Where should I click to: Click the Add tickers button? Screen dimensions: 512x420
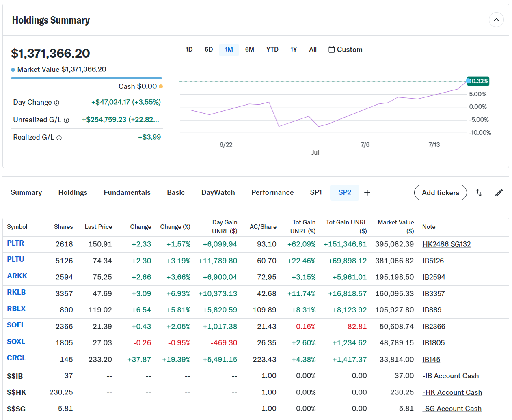pyautogui.click(x=440, y=193)
